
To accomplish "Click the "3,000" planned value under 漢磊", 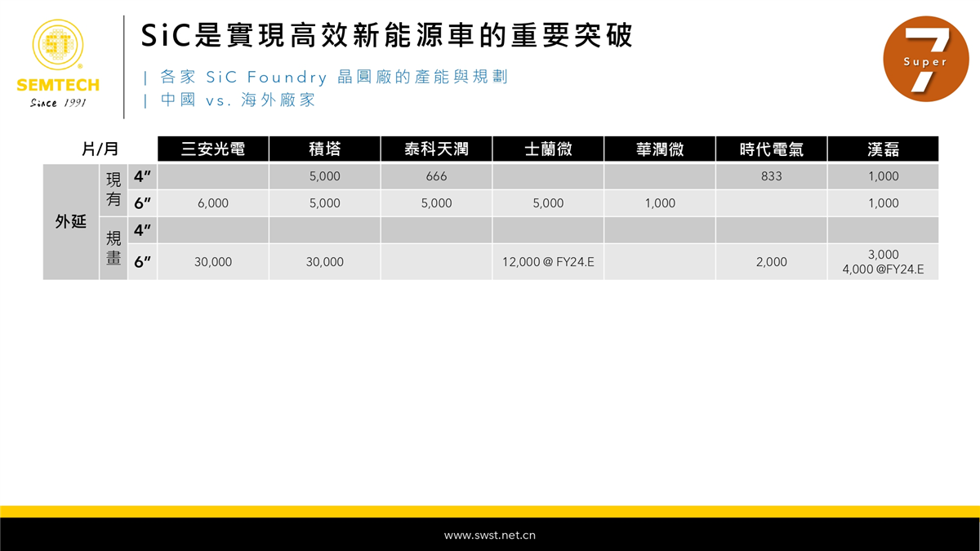I will pyautogui.click(x=884, y=255).
